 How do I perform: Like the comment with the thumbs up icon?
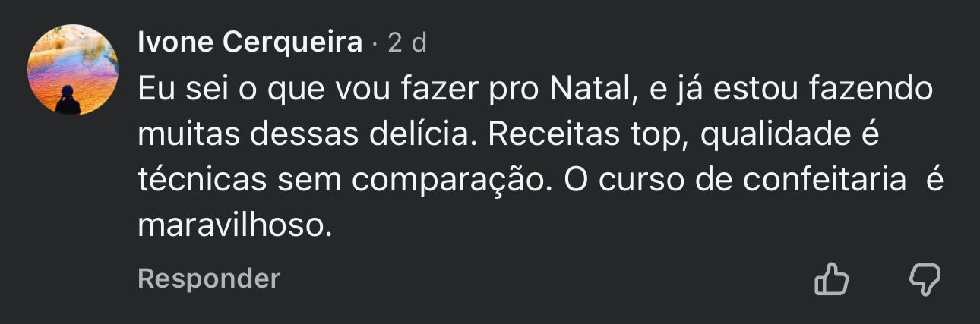point(831,279)
